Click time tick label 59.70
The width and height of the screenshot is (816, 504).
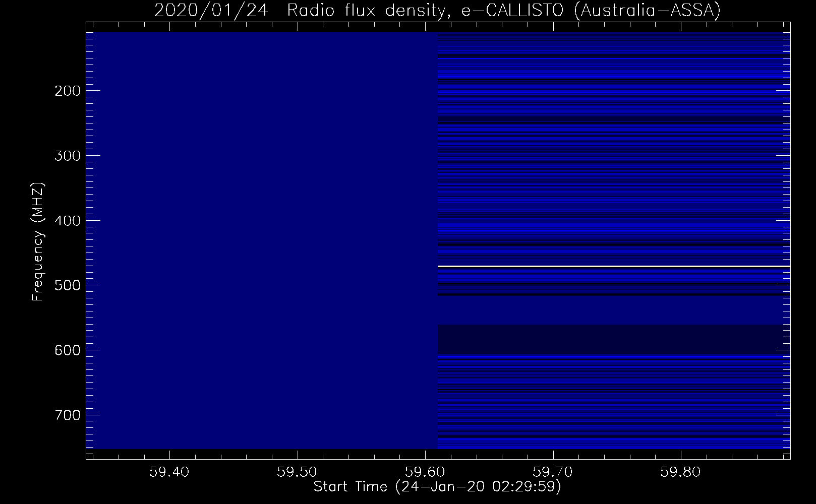553,472
